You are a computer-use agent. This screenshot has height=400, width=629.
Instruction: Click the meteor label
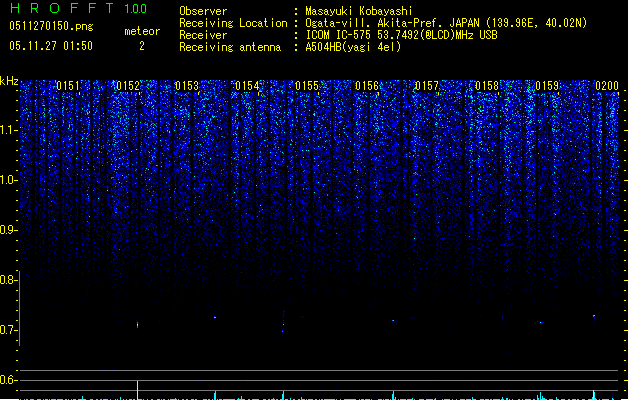point(142,31)
